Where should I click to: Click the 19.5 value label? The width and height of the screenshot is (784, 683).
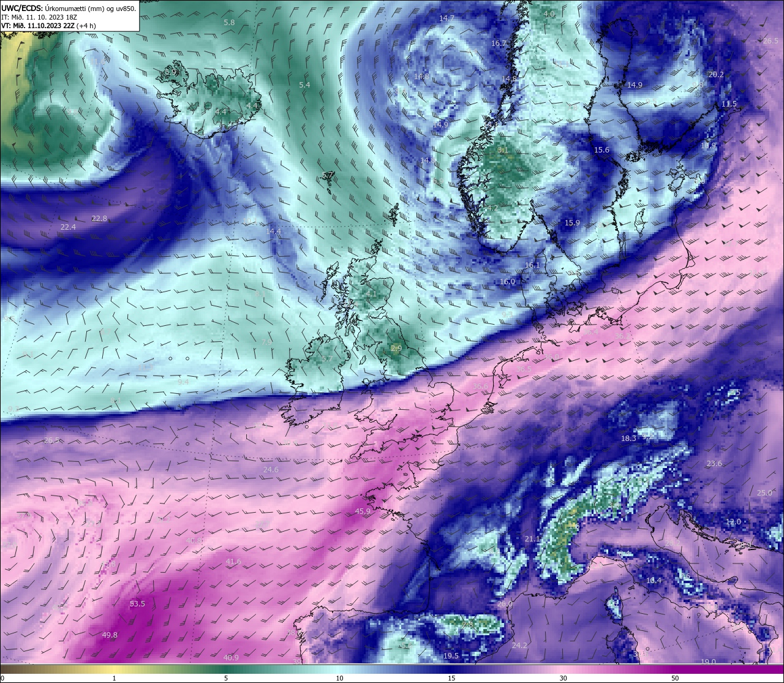click(x=451, y=656)
